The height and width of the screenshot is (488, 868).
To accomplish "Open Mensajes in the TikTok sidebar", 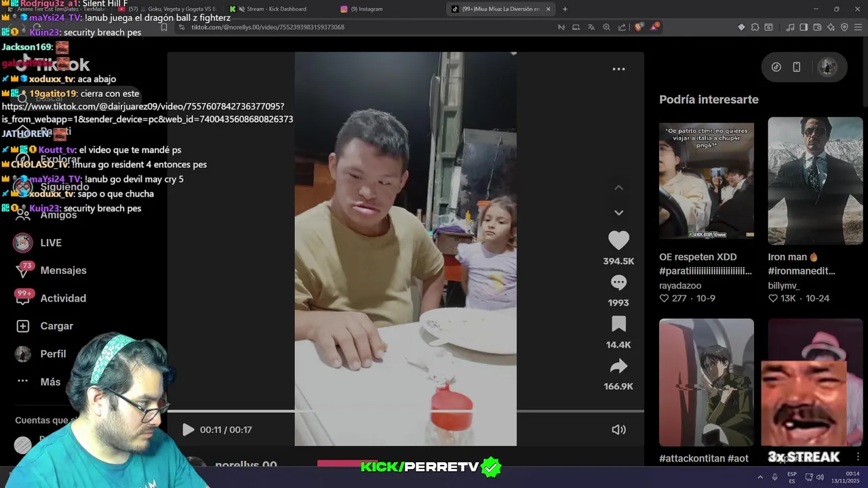I will (x=51, y=270).
